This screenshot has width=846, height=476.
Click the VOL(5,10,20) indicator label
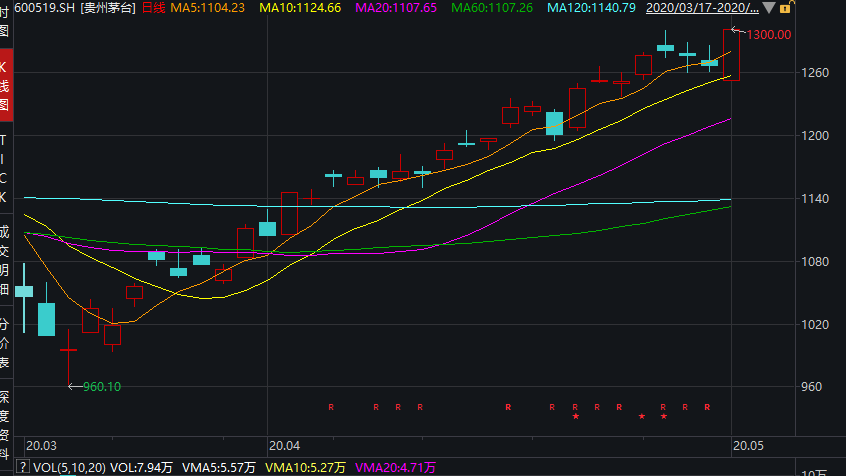tap(71, 467)
